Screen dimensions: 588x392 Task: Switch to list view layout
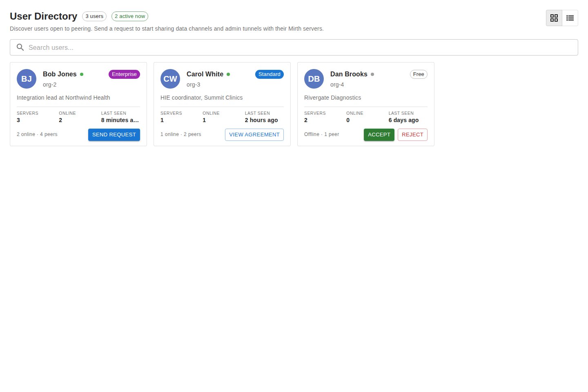(x=570, y=18)
